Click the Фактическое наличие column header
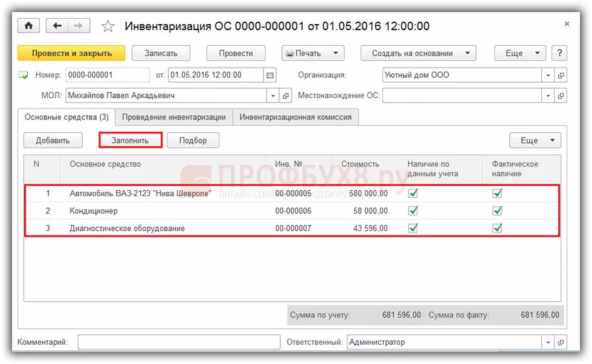Image resolution: width=592 pixels, height=364 pixels. pos(521,169)
